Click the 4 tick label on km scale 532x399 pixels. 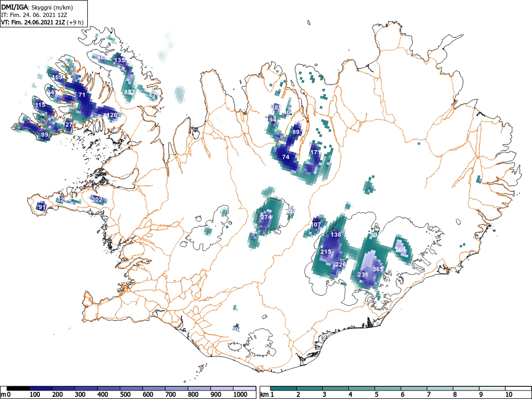[x=351, y=395]
